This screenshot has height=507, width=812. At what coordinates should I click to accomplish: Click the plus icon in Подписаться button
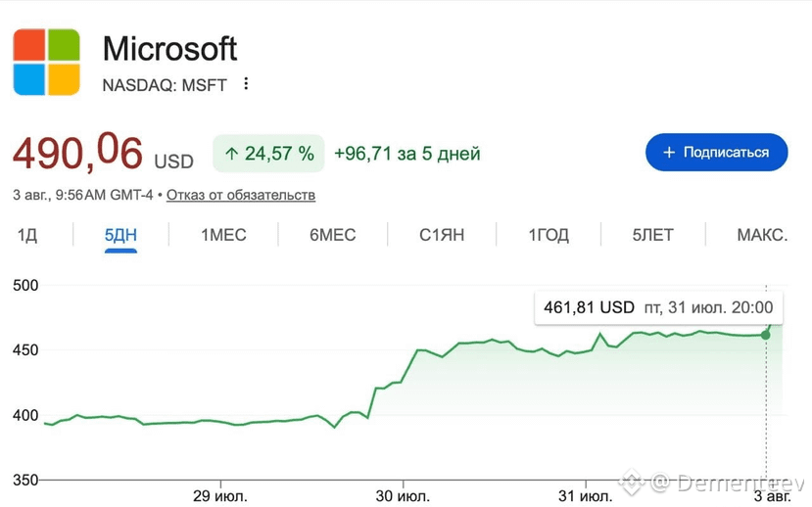point(669,152)
